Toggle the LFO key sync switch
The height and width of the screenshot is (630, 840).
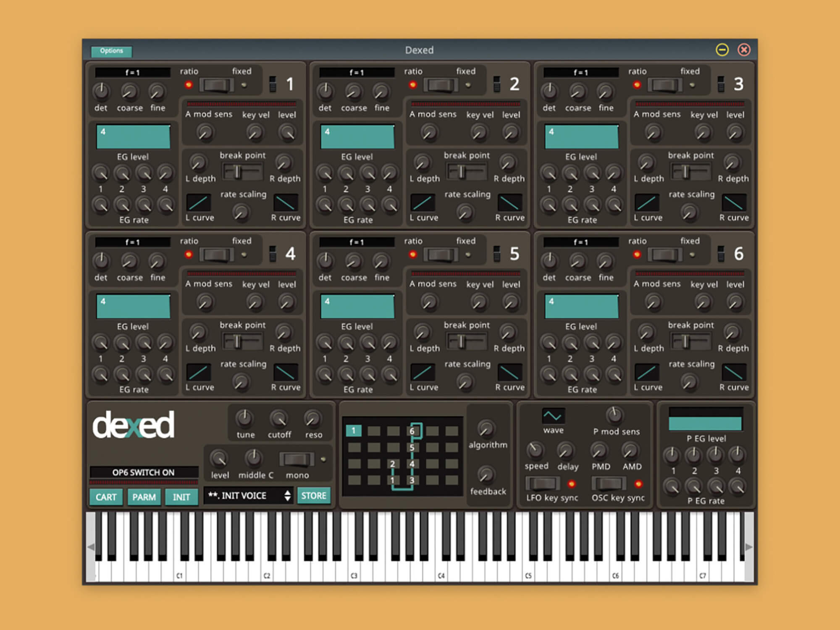click(542, 484)
